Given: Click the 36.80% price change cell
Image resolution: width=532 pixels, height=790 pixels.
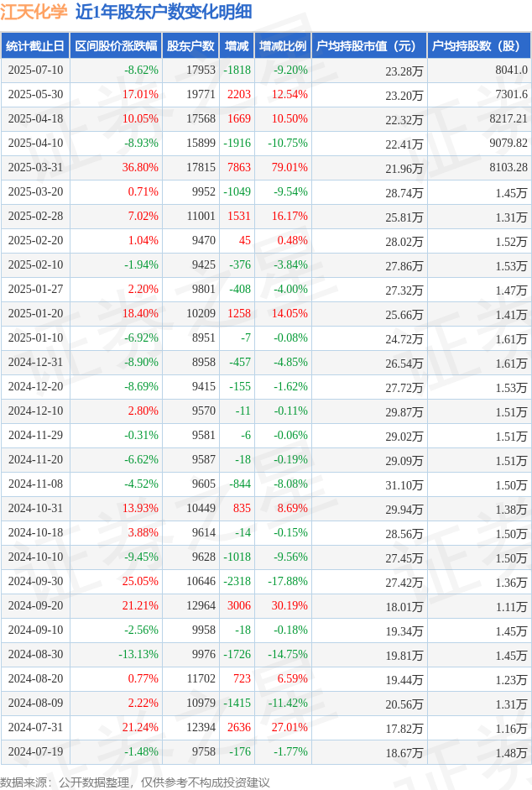Looking at the screenshot, I should coord(140,167).
